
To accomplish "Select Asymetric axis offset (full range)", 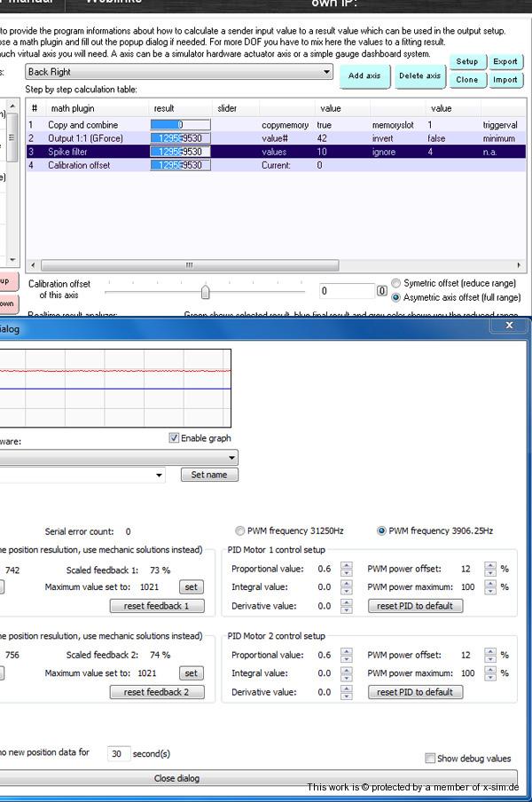I will pyautogui.click(x=396, y=298).
